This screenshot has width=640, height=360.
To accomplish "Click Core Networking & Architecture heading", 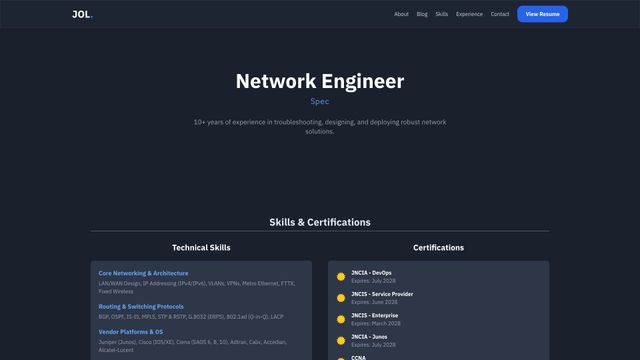I will click(143, 273).
